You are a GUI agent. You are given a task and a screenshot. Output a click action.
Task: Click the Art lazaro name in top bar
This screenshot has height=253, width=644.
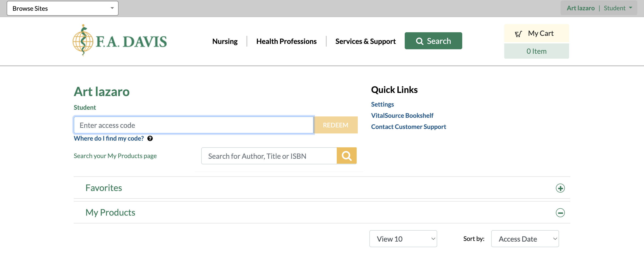[x=580, y=8]
